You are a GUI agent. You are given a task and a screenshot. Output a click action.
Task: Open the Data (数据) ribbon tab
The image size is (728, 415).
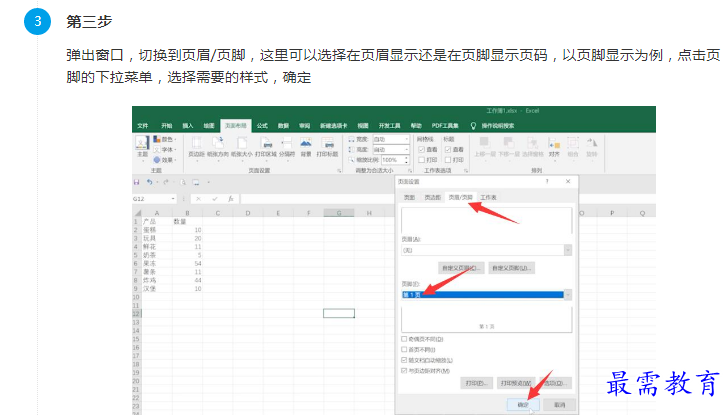[x=283, y=126]
